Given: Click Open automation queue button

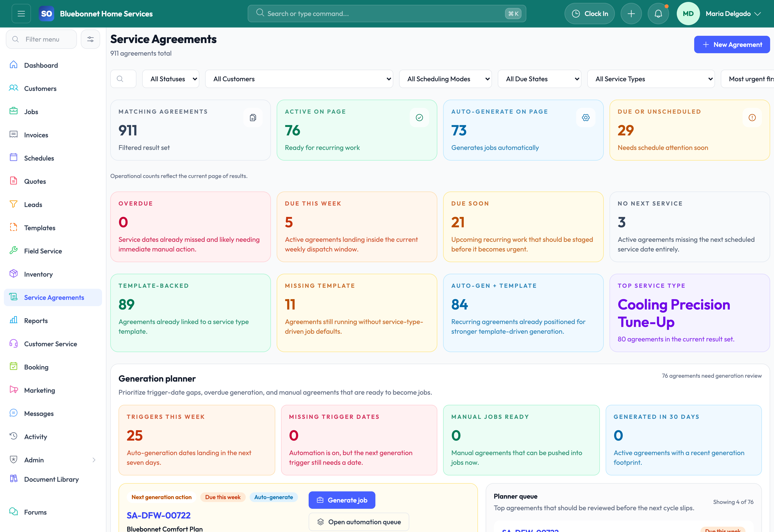Looking at the screenshot, I should click(359, 522).
